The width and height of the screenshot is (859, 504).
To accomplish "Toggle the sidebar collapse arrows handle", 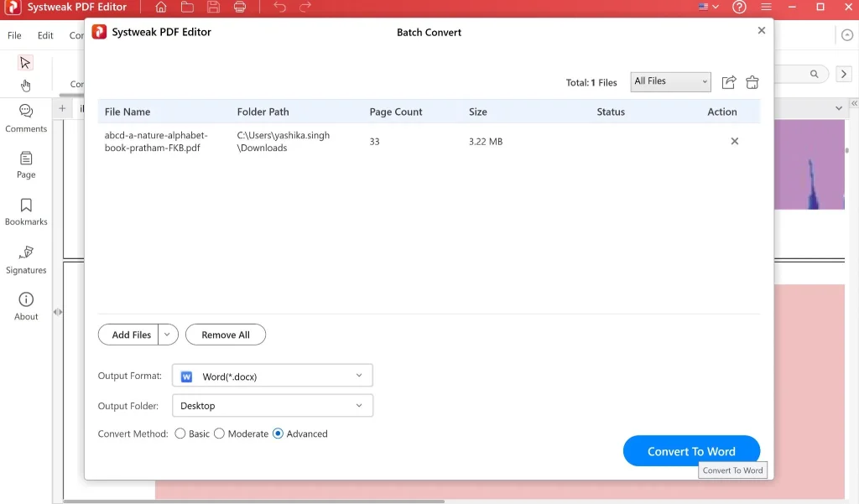I will pyautogui.click(x=58, y=312).
